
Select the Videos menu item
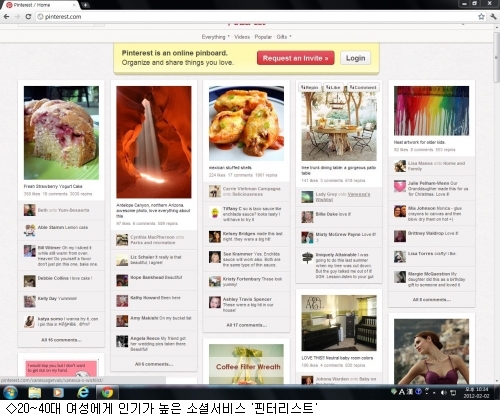pos(242,37)
